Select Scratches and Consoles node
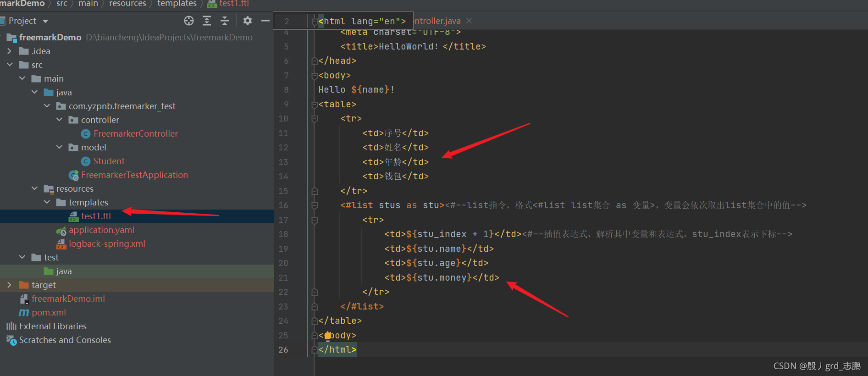868x376 pixels. [65, 340]
